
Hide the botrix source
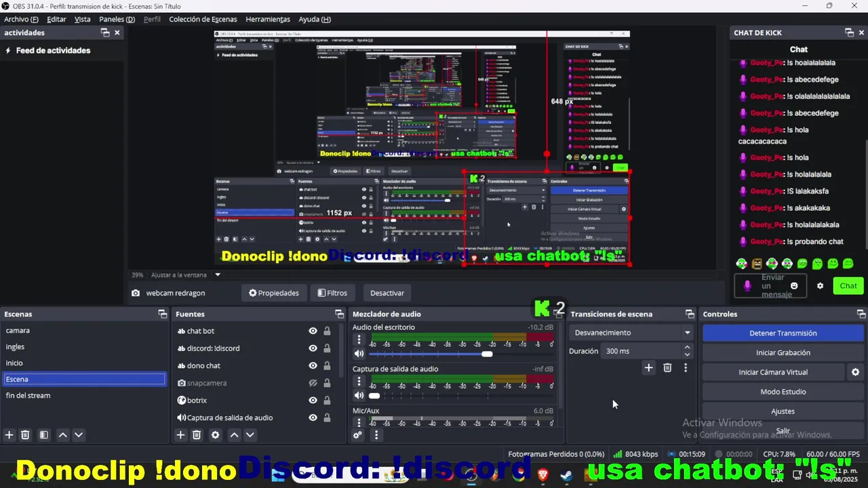pyautogui.click(x=313, y=401)
